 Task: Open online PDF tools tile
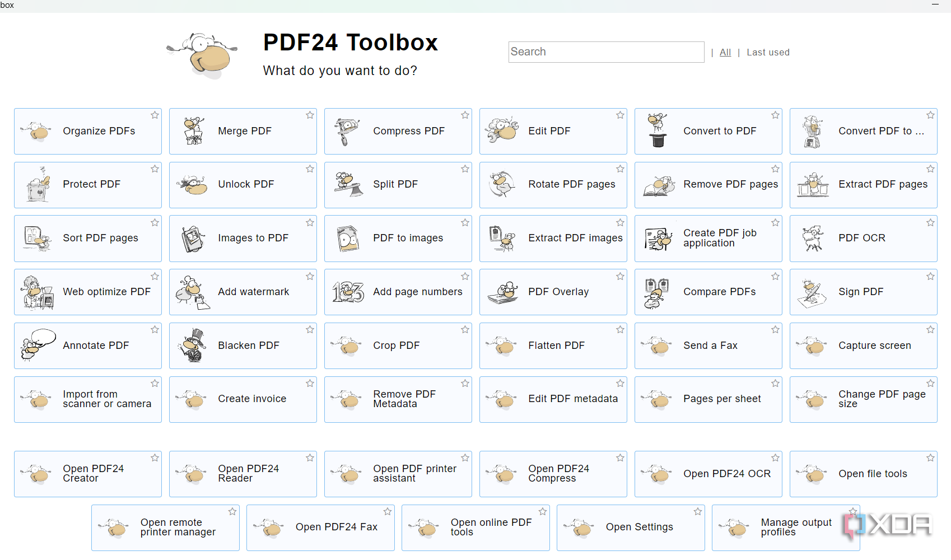tap(475, 528)
